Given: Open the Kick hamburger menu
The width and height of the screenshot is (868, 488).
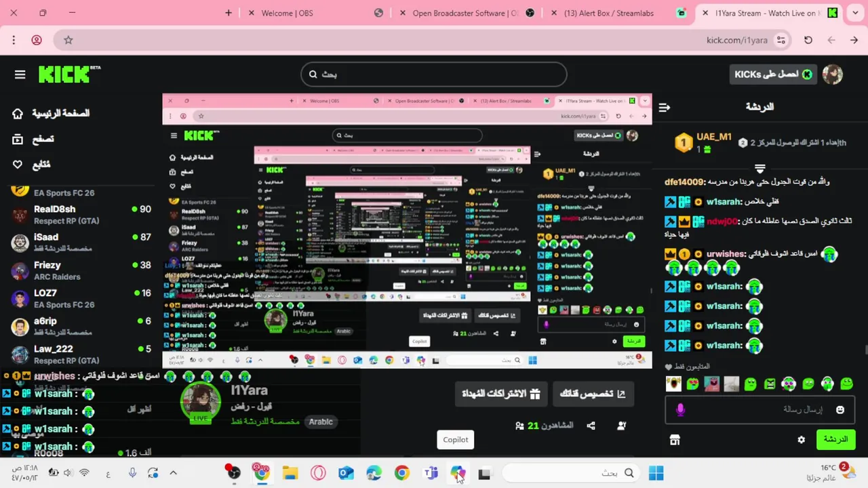Looking at the screenshot, I should tap(20, 75).
